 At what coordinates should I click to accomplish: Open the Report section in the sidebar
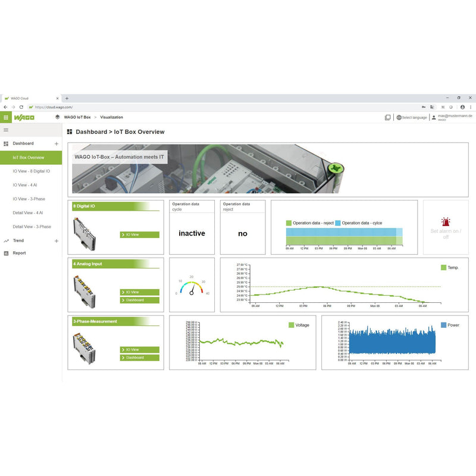(x=19, y=253)
